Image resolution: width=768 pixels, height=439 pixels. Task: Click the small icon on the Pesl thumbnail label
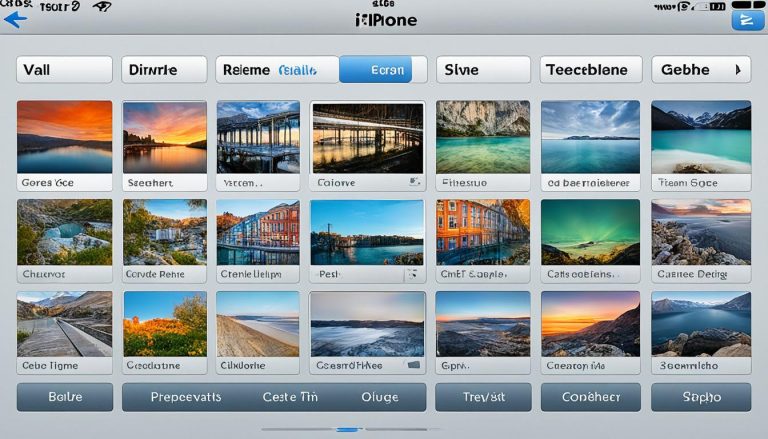pos(410,273)
